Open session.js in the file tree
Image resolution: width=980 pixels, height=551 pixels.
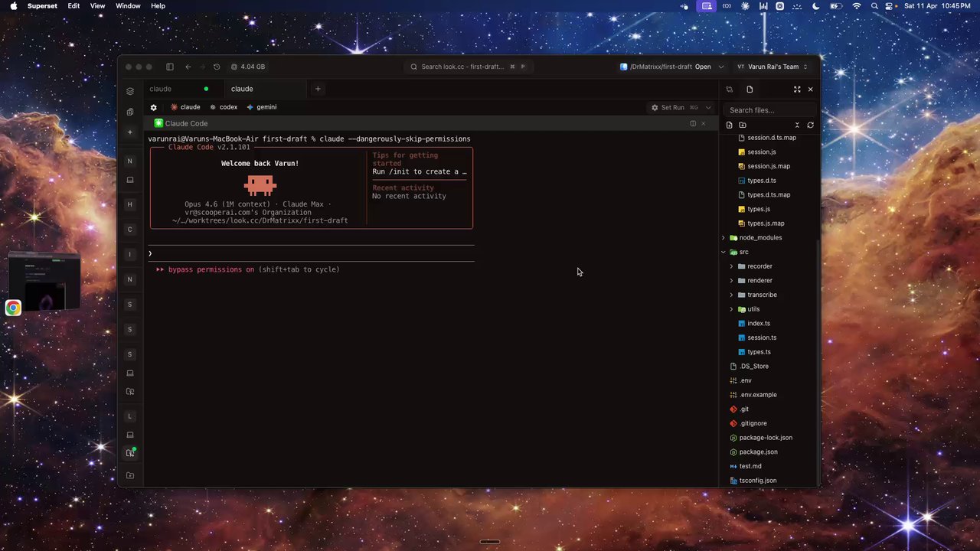tap(761, 152)
